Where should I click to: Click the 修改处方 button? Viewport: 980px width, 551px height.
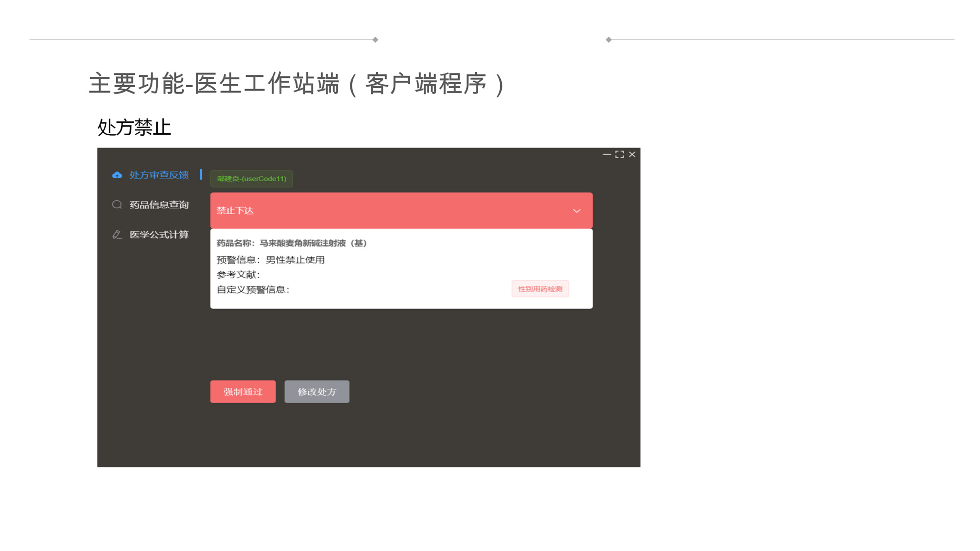[317, 392]
